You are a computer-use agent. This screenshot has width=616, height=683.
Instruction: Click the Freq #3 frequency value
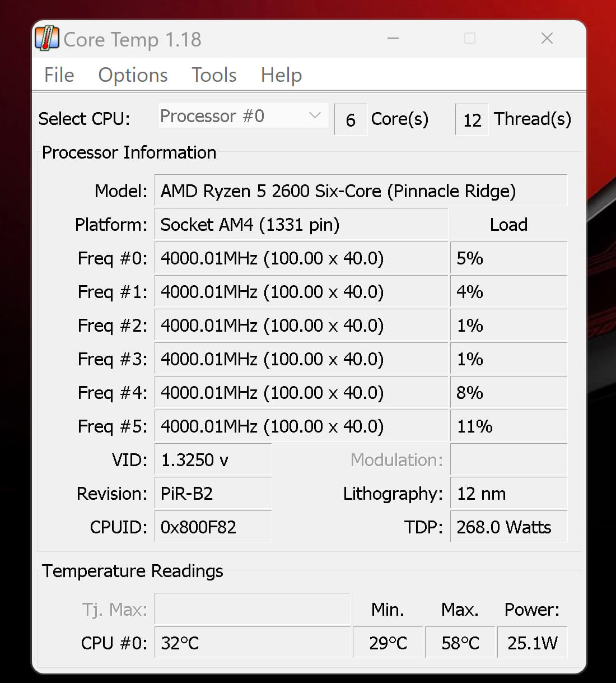(301, 359)
